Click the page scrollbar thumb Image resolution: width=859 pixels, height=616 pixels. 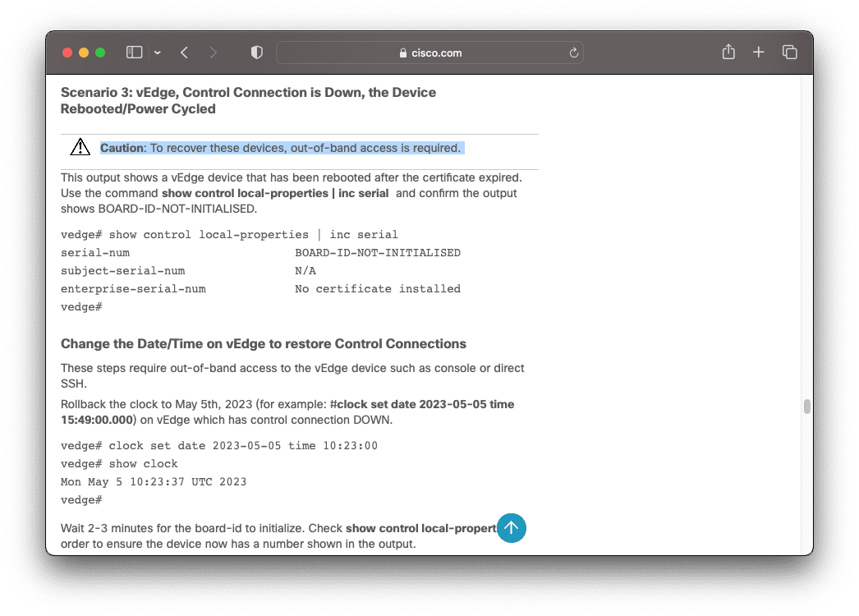(807, 407)
